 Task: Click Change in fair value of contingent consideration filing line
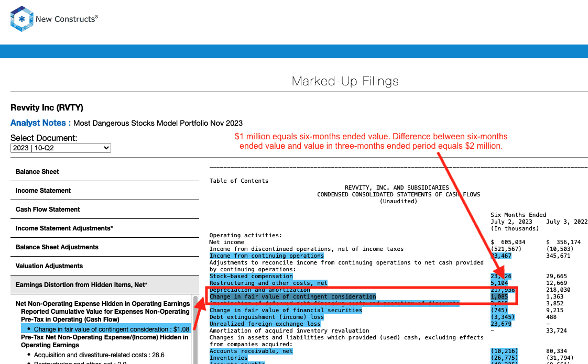click(292, 296)
